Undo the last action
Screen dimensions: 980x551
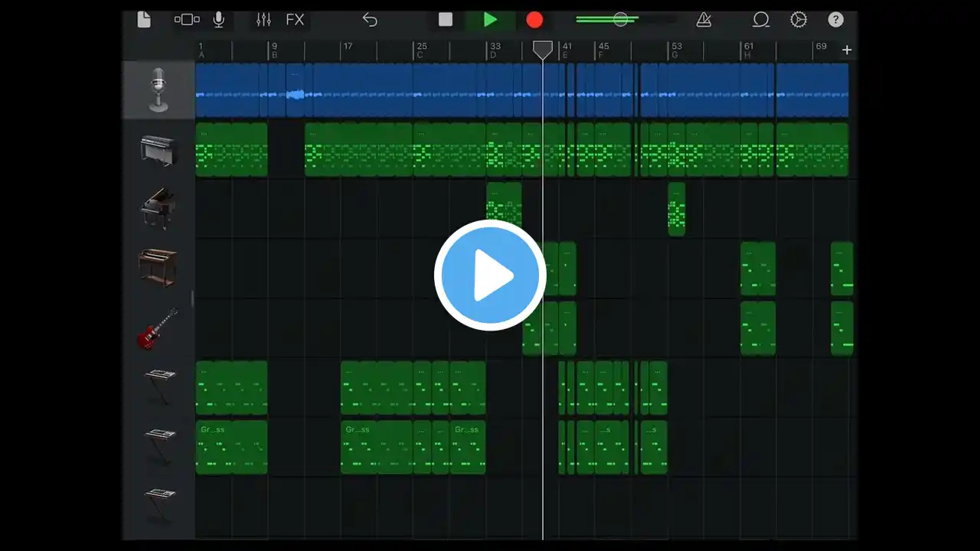click(370, 20)
